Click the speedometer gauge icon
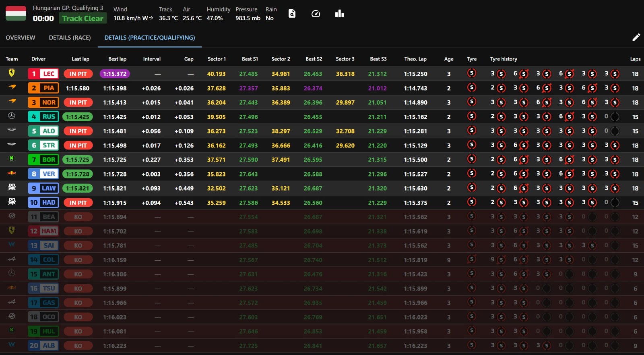 pos(316,14)
